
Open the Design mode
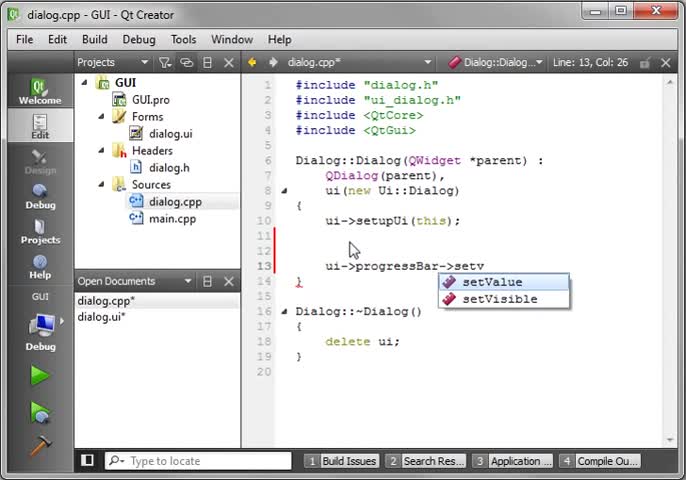pyautogui.click(x=40, y=161)
